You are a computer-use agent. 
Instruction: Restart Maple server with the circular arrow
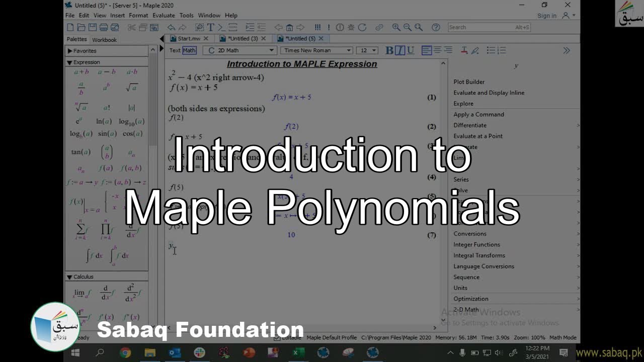tap(363, 27)
